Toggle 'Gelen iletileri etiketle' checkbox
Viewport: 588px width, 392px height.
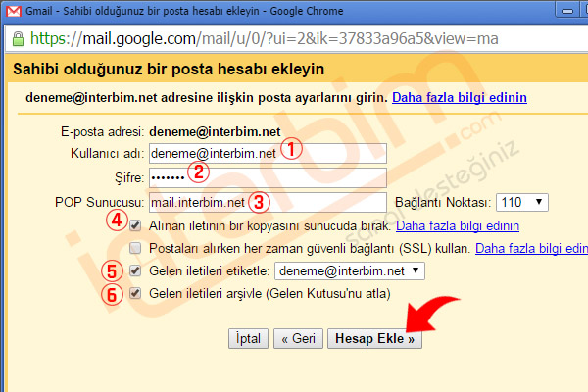tap(135, 270)
